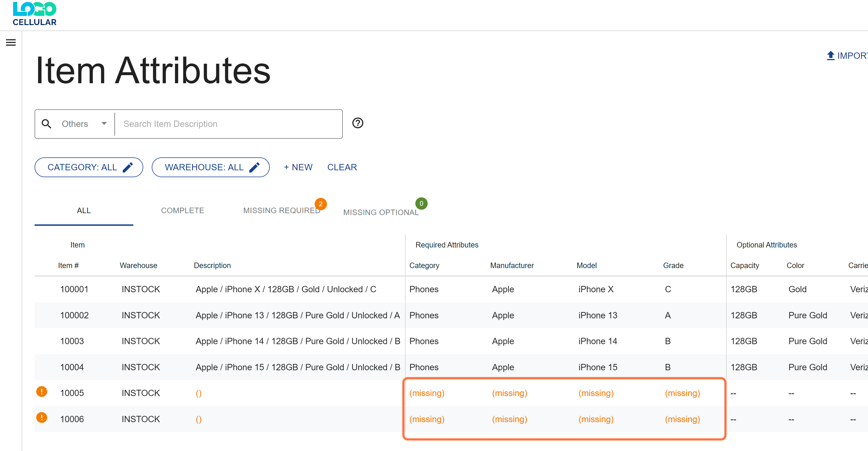
Task: Edit the CATEGORY: ALL filter chip
Action: pyautogui.click(x=89, y=167)
